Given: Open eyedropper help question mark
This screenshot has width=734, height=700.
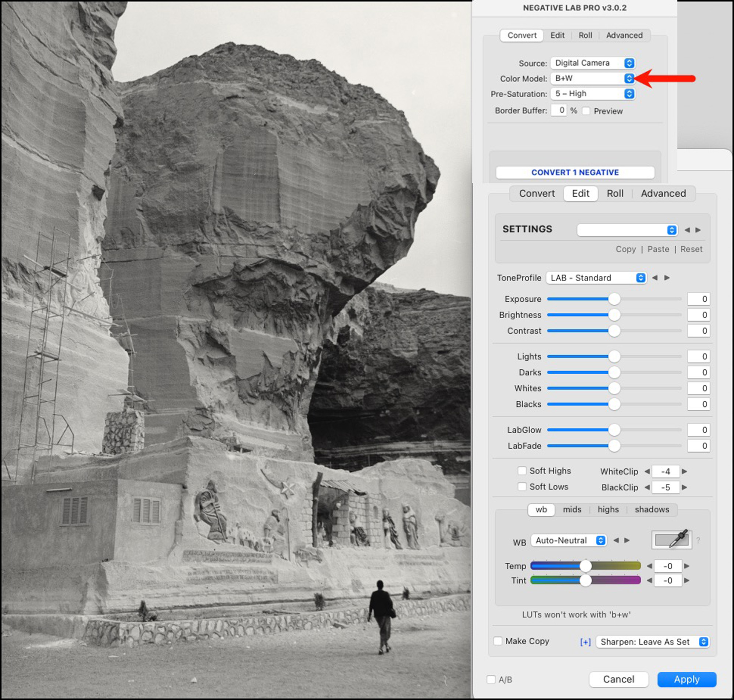Looking at the screenshot, I should click(698, 540).
